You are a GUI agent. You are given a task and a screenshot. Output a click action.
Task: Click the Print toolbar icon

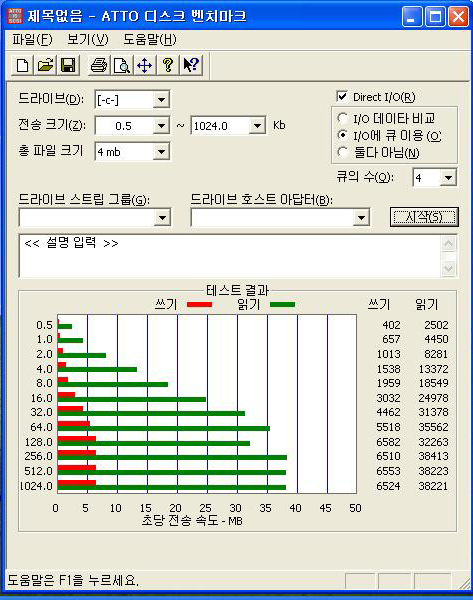click(x=99, y=65)
